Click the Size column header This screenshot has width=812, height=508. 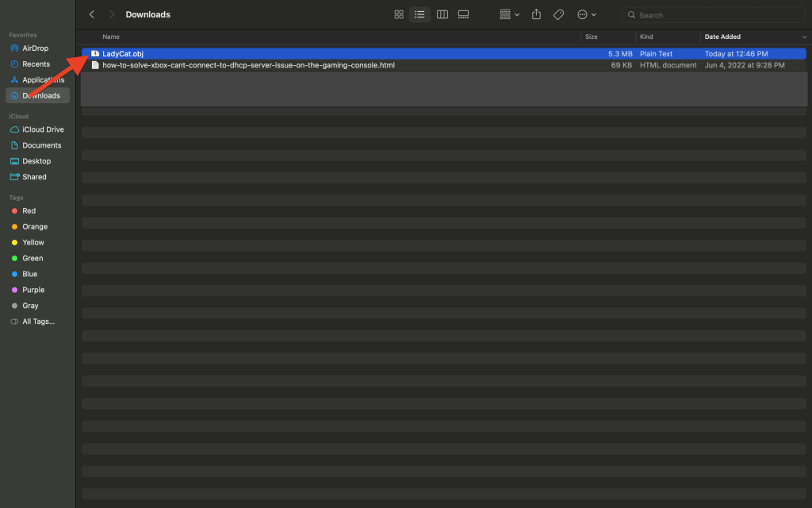(x=592, y=37)
